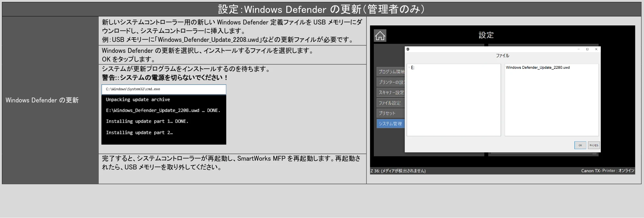Expand the E: drive tree node

[409, 68]
